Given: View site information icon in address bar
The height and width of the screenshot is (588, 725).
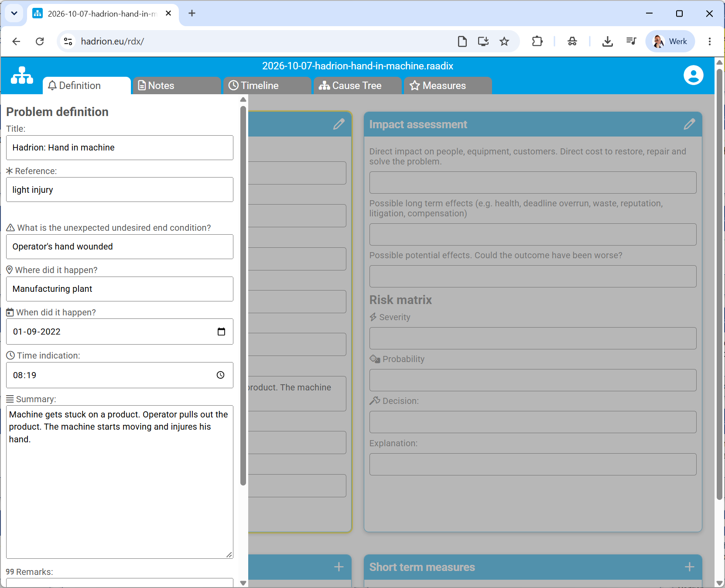Looking at the screenshot, I should point(68,41).
